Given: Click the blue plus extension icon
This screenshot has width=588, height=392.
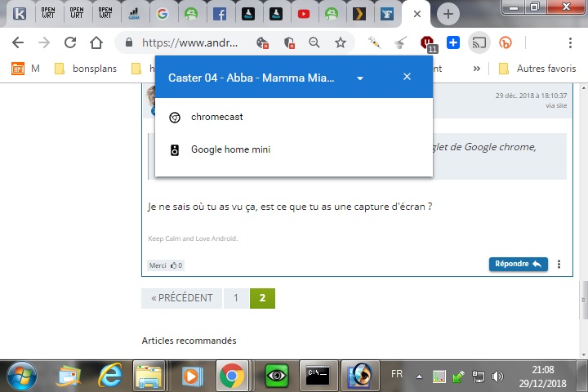Looking at the screenshot, I should (453, 42).
